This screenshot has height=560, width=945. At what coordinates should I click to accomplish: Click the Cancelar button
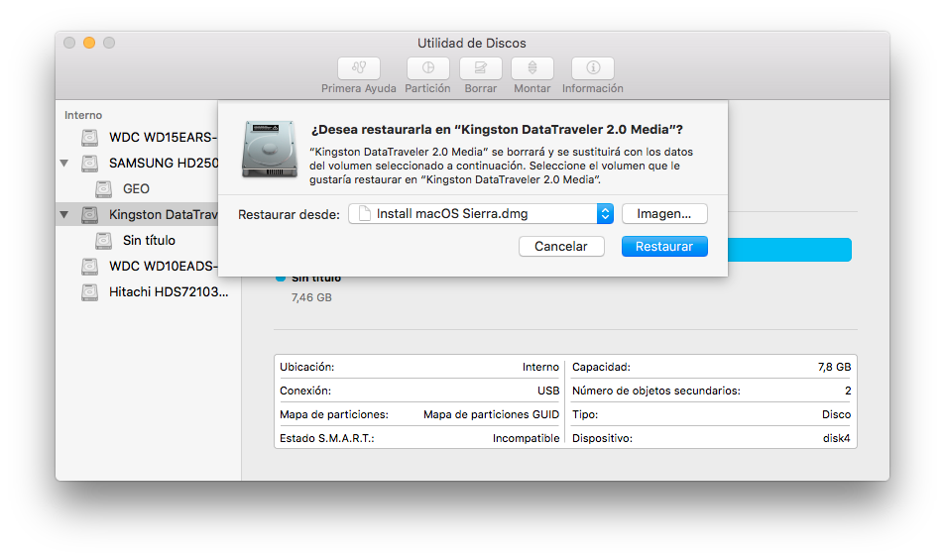[x=561, y=246]
